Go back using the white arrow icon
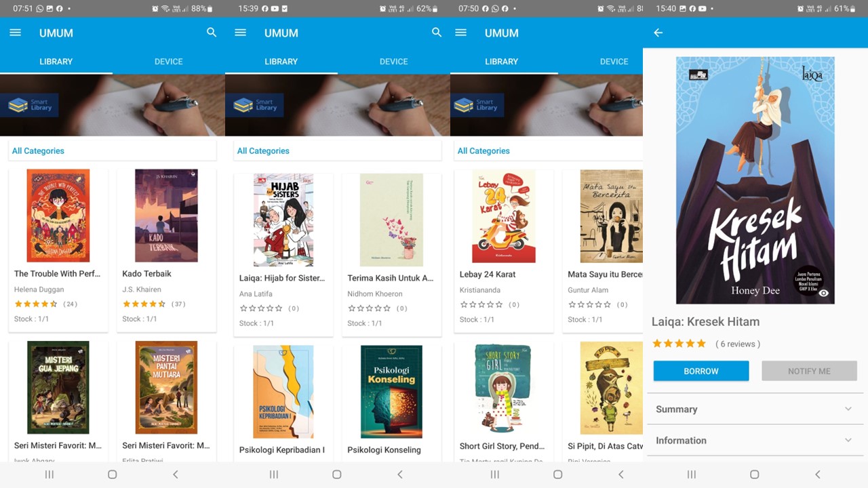 tap(658, 33)
